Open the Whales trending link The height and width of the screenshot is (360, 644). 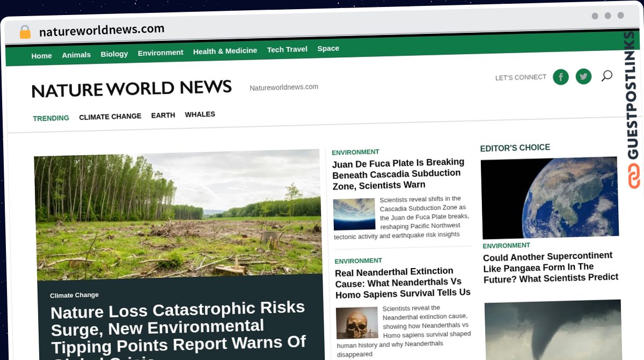coord(200,114)
